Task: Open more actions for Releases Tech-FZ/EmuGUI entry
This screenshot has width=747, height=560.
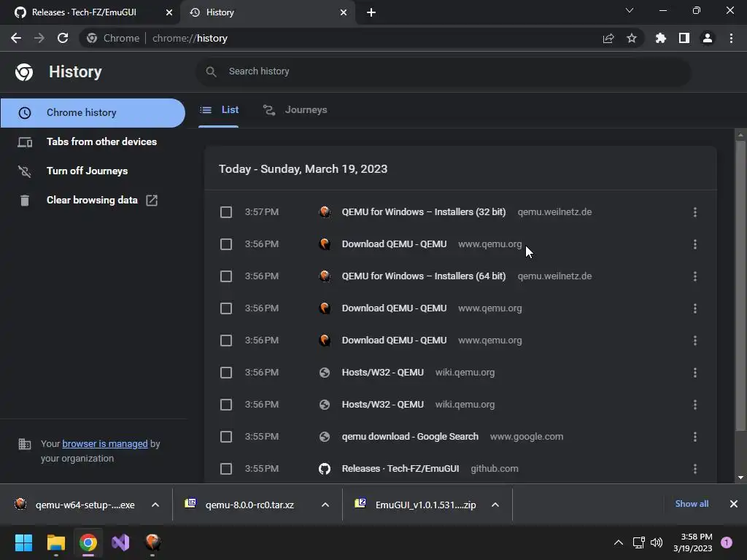Action: tap(695, 469)
